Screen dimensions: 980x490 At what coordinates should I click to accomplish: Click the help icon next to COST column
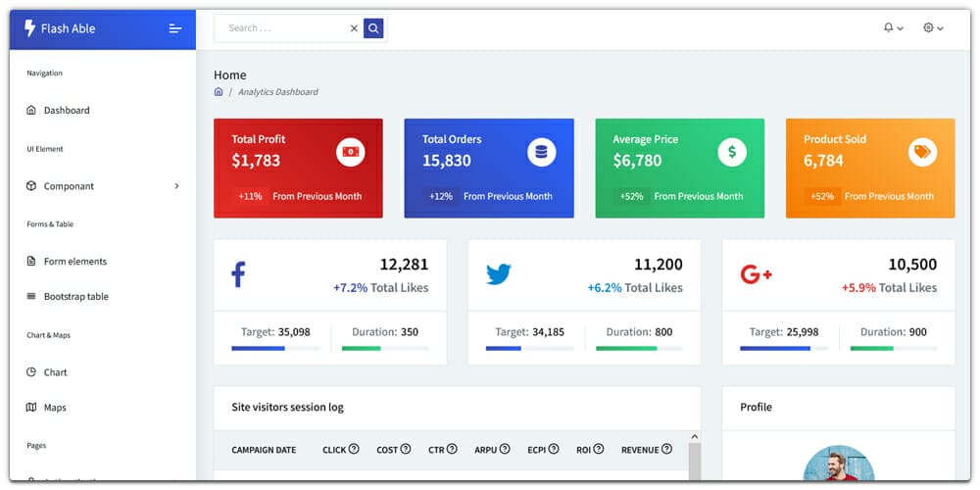[406, 449]
